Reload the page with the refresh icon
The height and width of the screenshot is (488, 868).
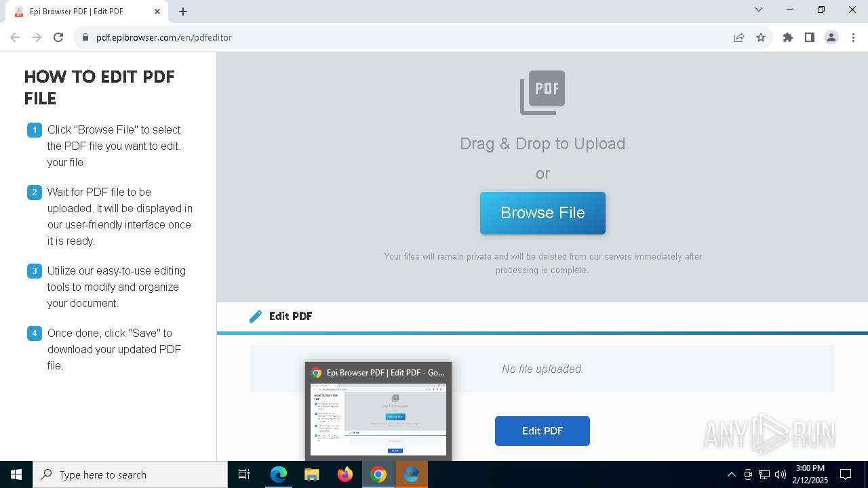click(58, 37)
